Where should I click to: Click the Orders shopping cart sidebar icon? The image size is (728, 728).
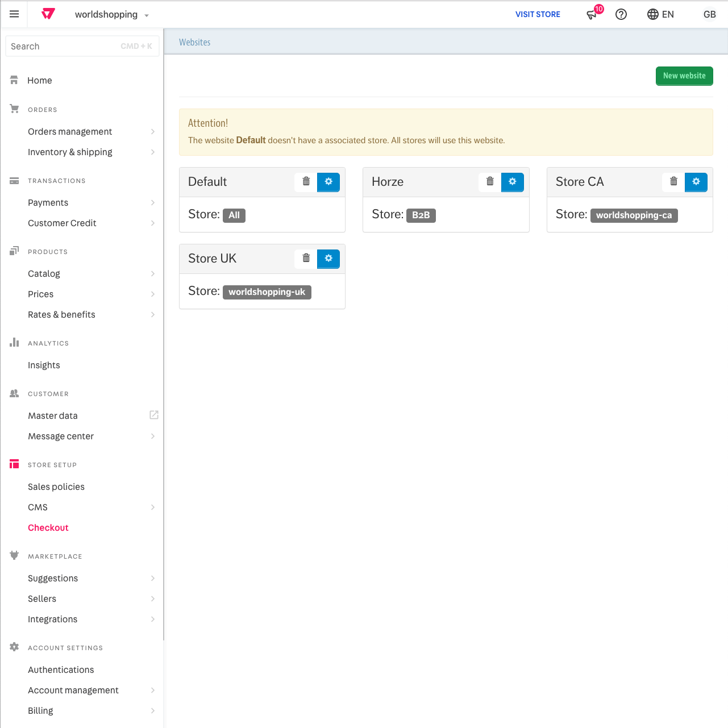(14, 109)
